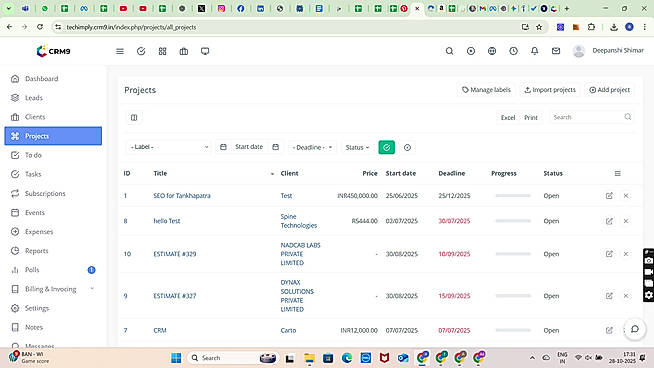Viewport: 654px width, 368px height.
Task: Edit the ESTIMATE #329 project
Action: (x=609, y=254)
